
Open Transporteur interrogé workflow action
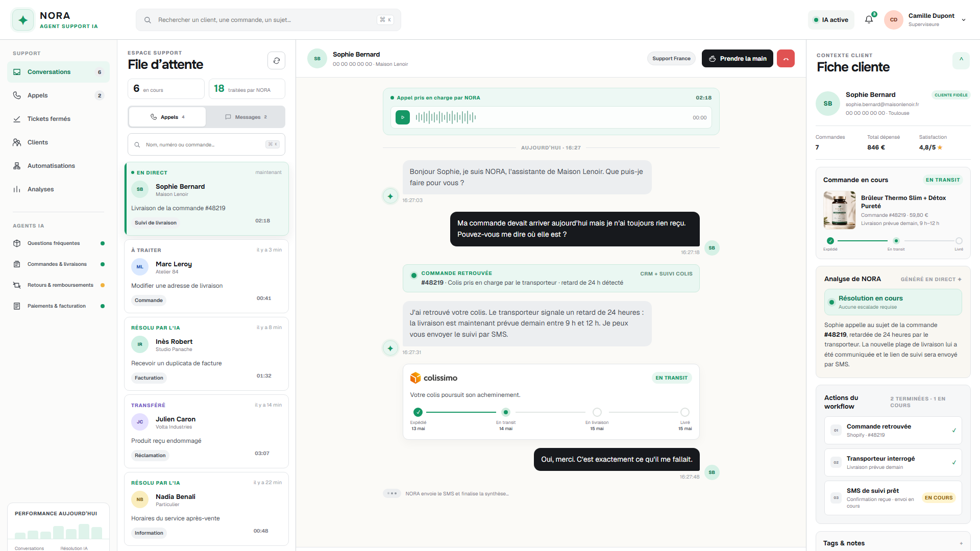[x=893, y=463]
